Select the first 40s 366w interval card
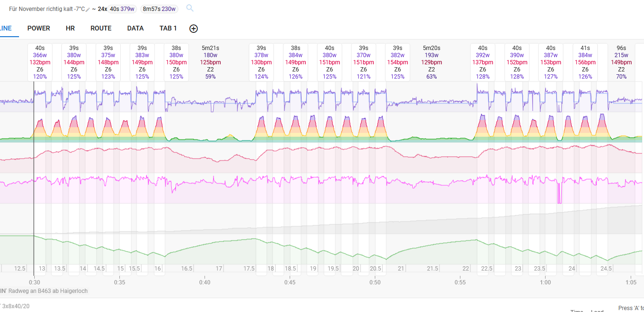The height and width of the screenshot is (312, 644). (x=40, y=62)
